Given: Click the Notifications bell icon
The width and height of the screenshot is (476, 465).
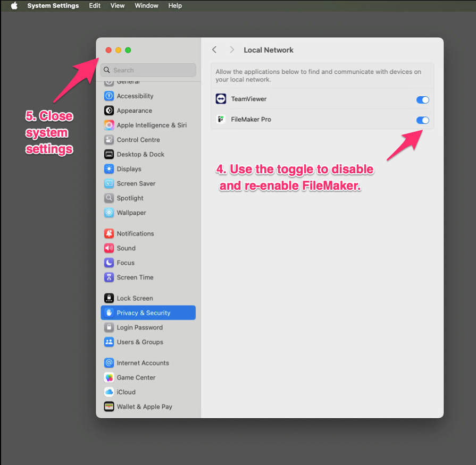Looking at the screenshot, I should click(109, 233).
